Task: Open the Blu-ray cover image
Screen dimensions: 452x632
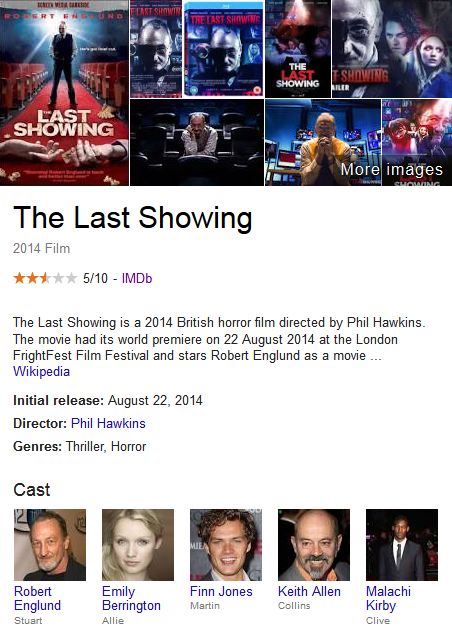Action: pos(224,48)
